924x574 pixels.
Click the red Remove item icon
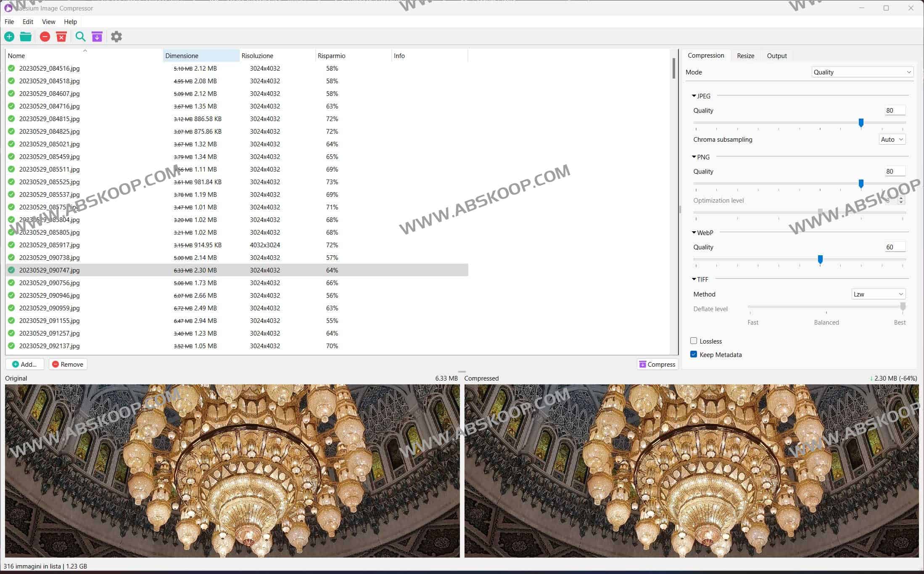[x=45, y=37]
